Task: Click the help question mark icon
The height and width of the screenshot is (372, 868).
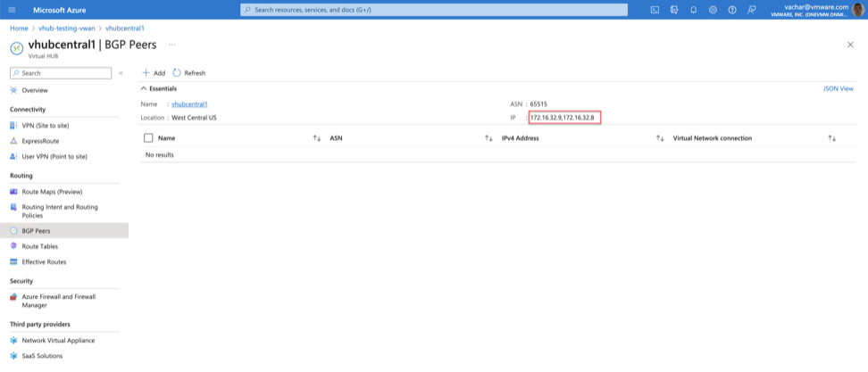Action: click(732, 10)
